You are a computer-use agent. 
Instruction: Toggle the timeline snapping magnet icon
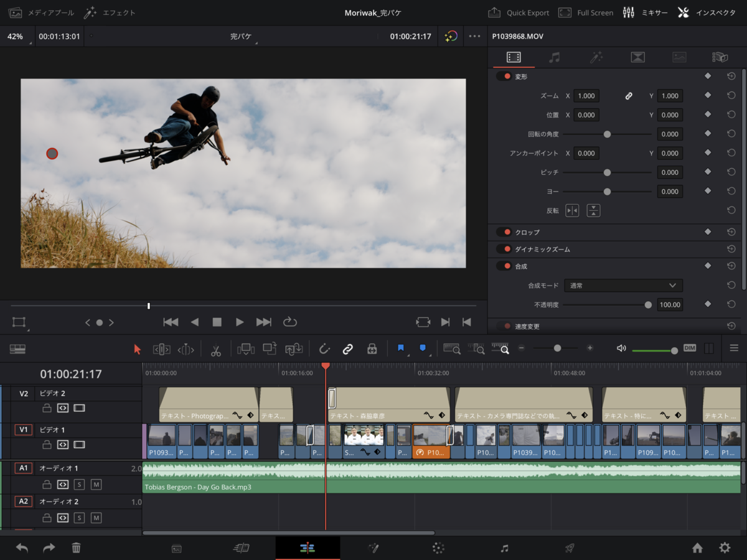[324, 349]
